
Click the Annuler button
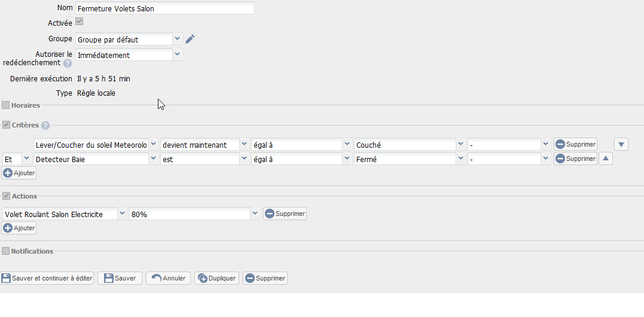(x=168, y=278)
